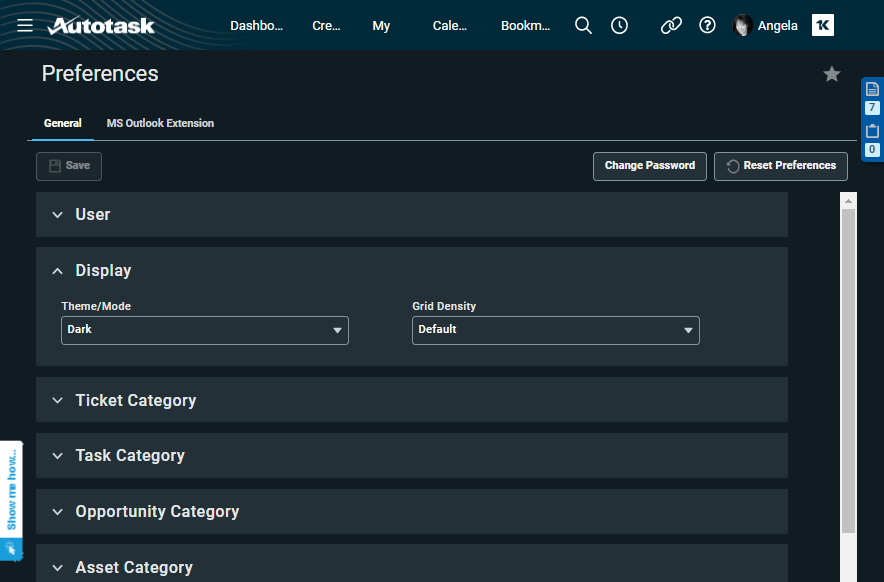Click the Change Password button
The image size is (884, 582).
[649, 166]
